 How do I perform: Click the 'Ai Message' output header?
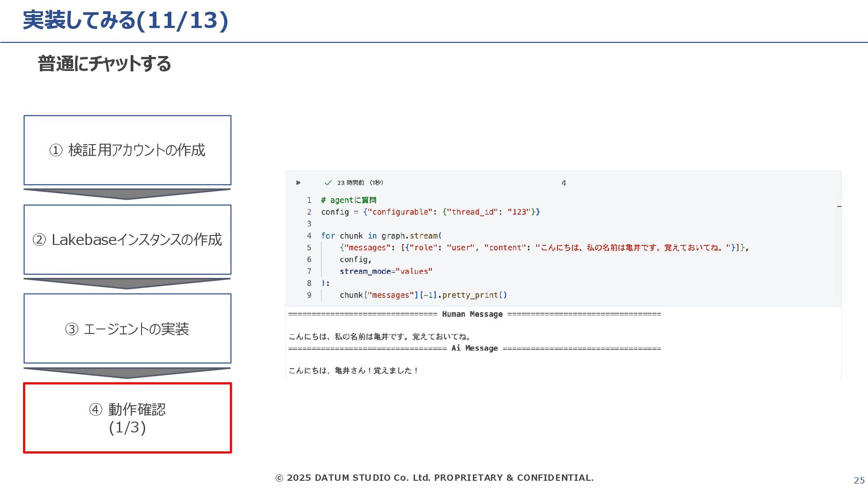(474, 348)
